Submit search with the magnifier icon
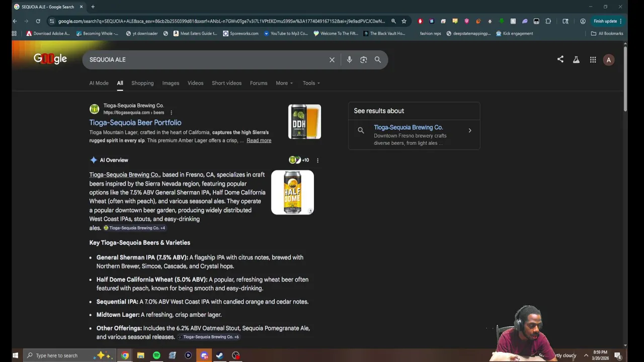This screenshot has width=644, height=362. pos(378,60)
